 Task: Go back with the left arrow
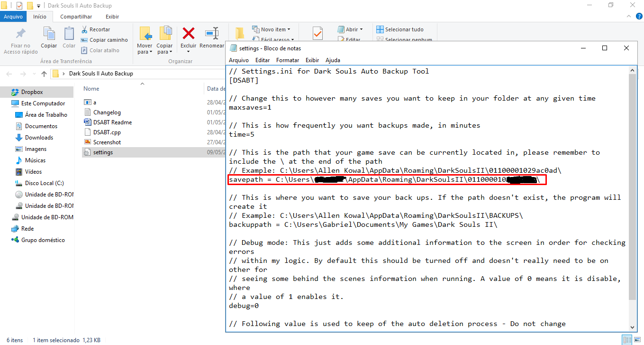pos(9,74)
